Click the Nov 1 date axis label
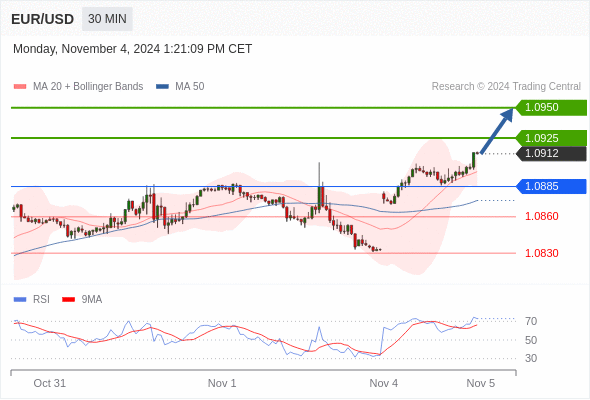Screen dimensions: 590x400 pyautogui.click(x=222, y=383)
